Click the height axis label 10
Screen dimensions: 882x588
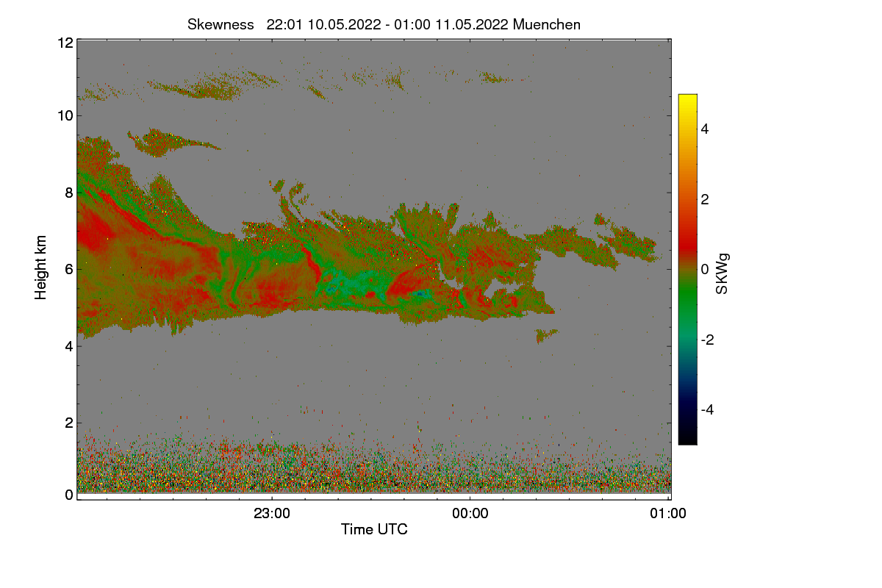[65, 115]
